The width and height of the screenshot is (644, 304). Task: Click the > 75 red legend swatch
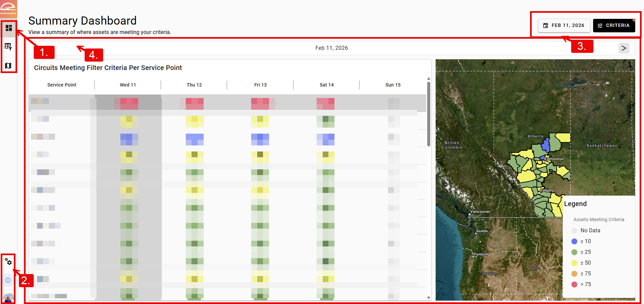tap(575, 284)
